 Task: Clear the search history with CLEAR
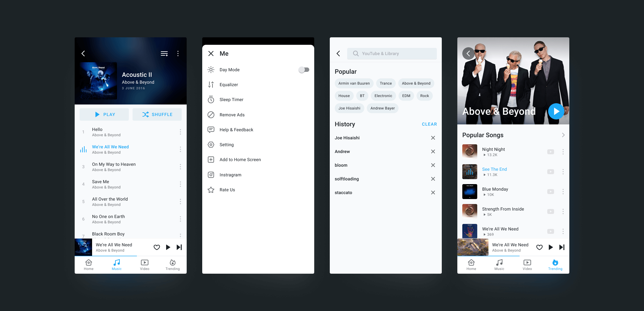coord(429,124)
